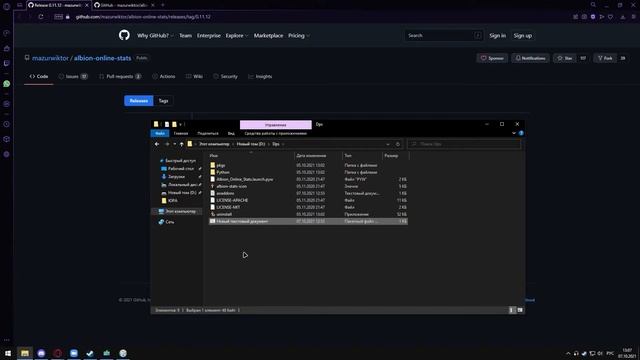Click the Opera browser search-tabs magnifier icon

point(593,5)
